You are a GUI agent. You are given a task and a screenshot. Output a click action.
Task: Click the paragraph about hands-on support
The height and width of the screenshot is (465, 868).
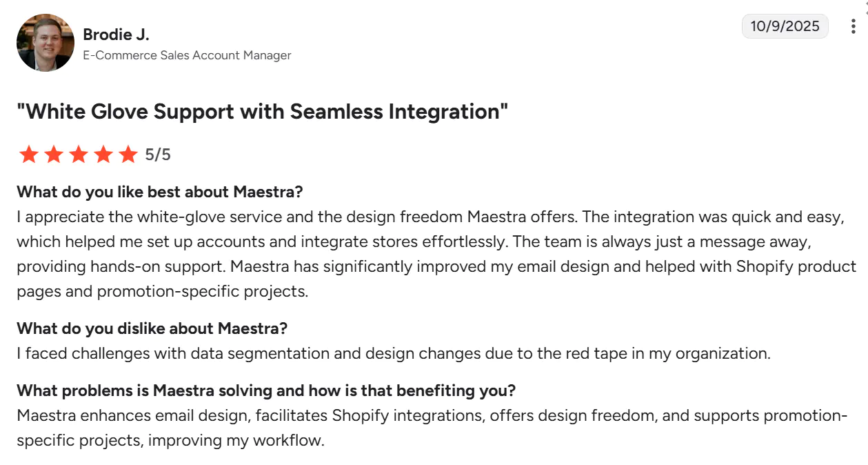click(436, 254)
